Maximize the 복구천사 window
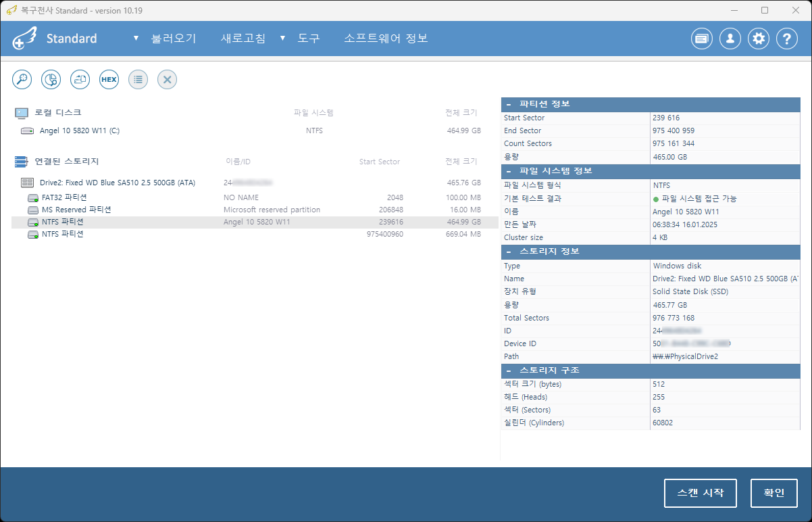This screenshot has height=522, width=812. (765, 10)
